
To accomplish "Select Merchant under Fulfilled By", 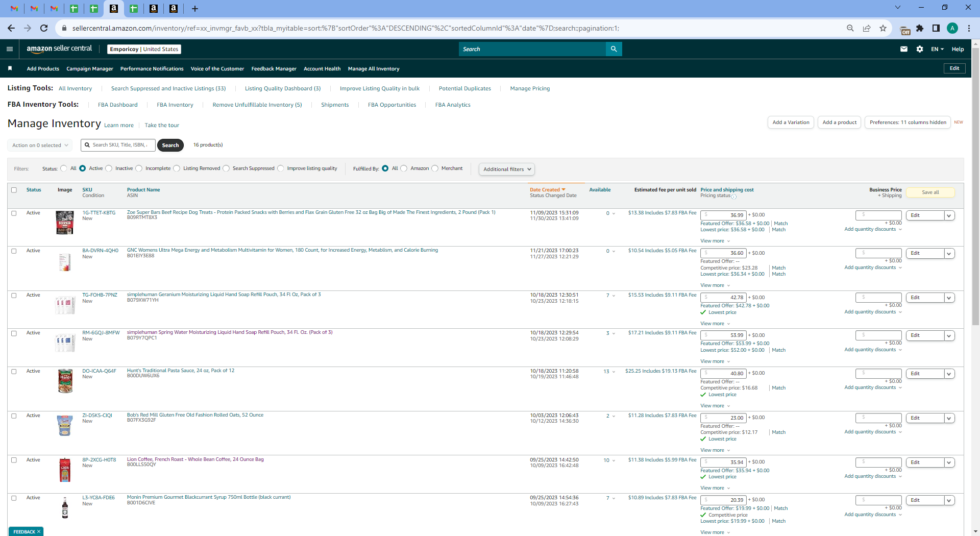I will click(x=435, y=168).
